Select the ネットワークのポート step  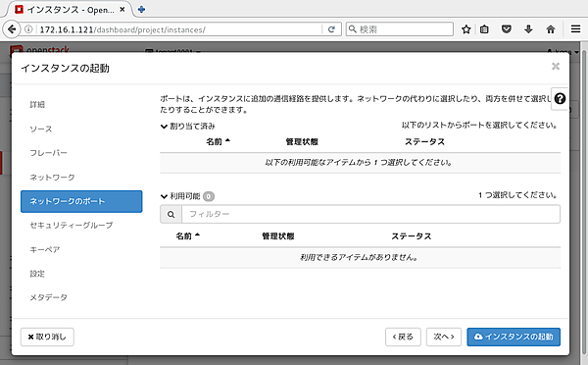81,201
